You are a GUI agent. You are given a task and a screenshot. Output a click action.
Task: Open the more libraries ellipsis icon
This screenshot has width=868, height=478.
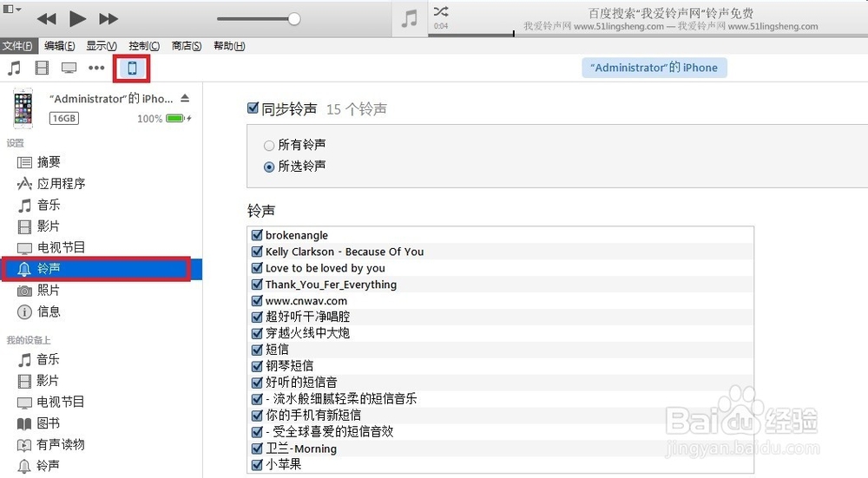pos(96,68)
